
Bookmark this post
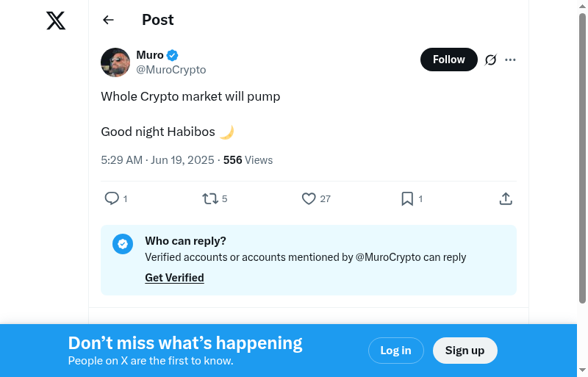tap(407, 198)
